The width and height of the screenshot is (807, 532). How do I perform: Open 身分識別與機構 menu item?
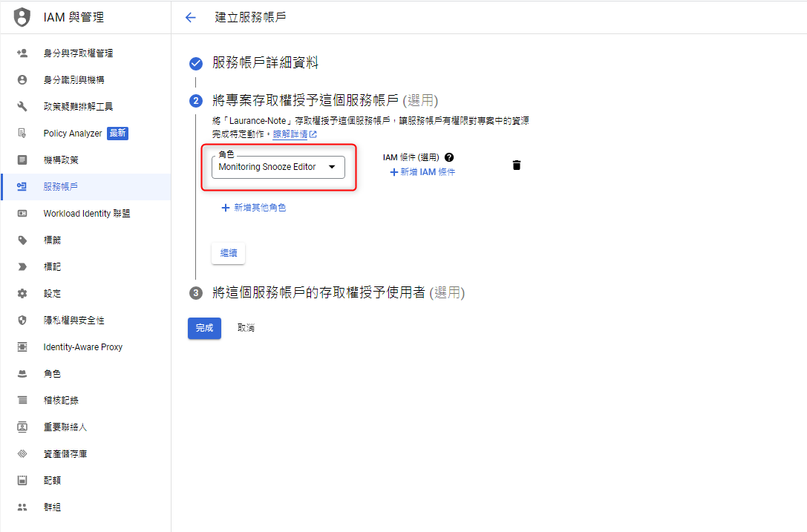point(86,79)
